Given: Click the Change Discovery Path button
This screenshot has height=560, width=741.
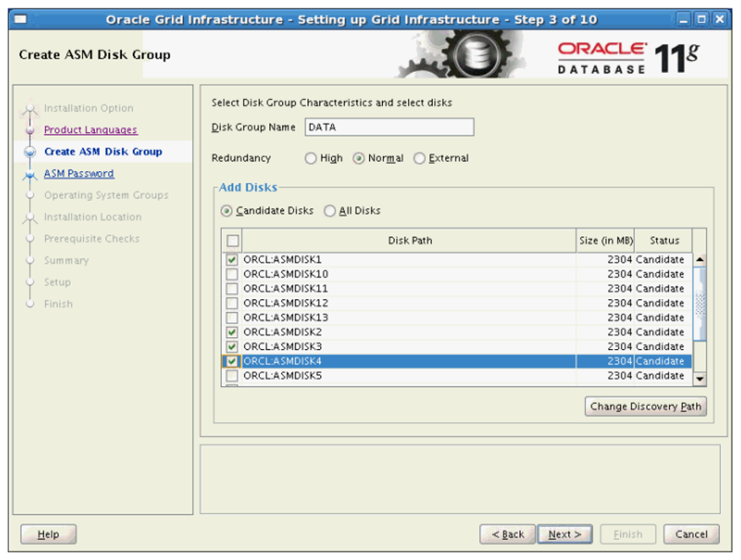Looking at the screenshot, I should point(645,407).
